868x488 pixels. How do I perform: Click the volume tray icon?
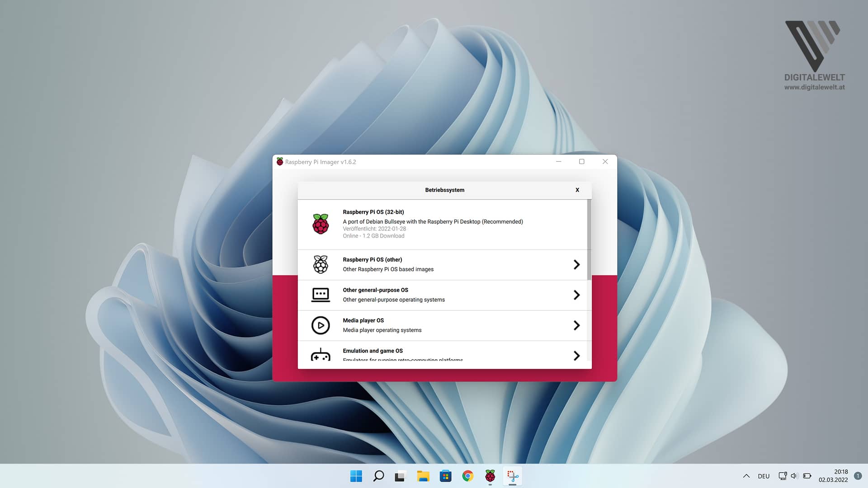794,476
